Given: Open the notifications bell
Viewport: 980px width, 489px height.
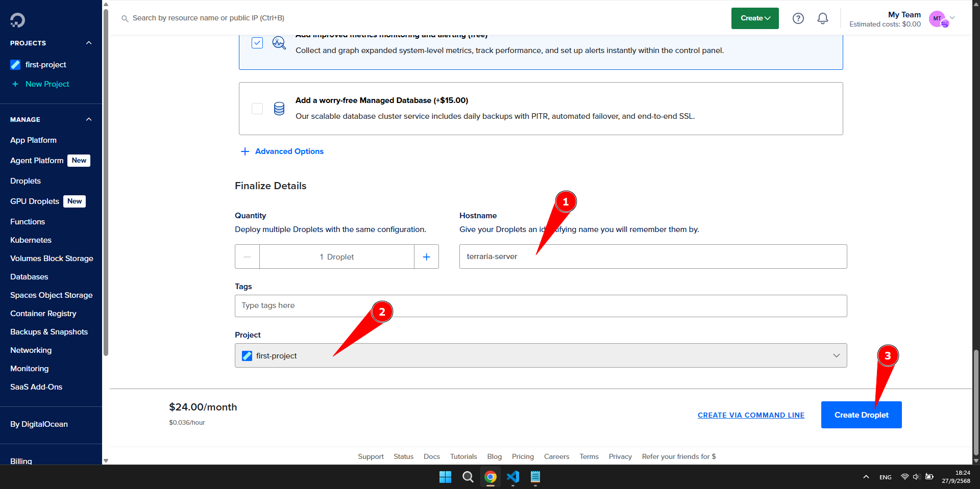Looking at the screenshot, I should (822, 18).
